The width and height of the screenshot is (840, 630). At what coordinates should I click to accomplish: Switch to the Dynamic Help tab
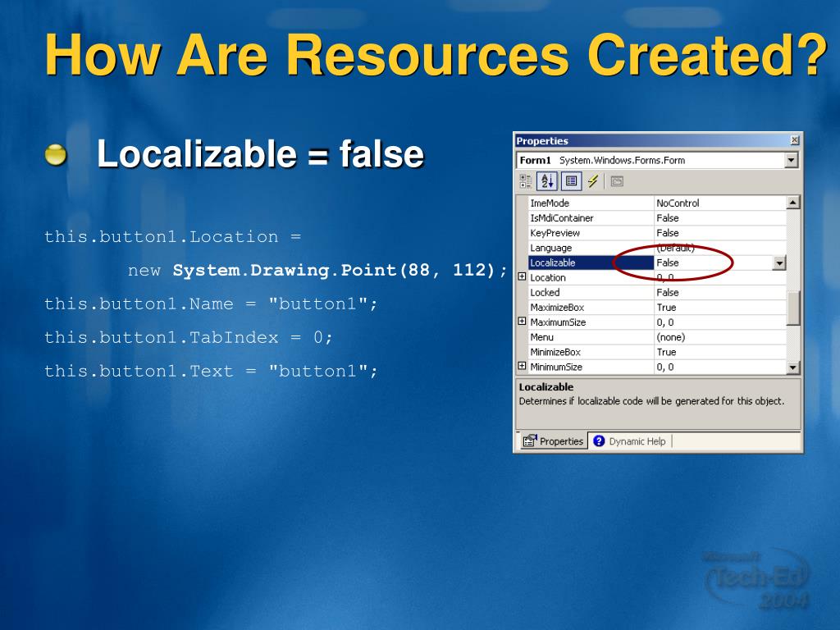coord(630,441)
